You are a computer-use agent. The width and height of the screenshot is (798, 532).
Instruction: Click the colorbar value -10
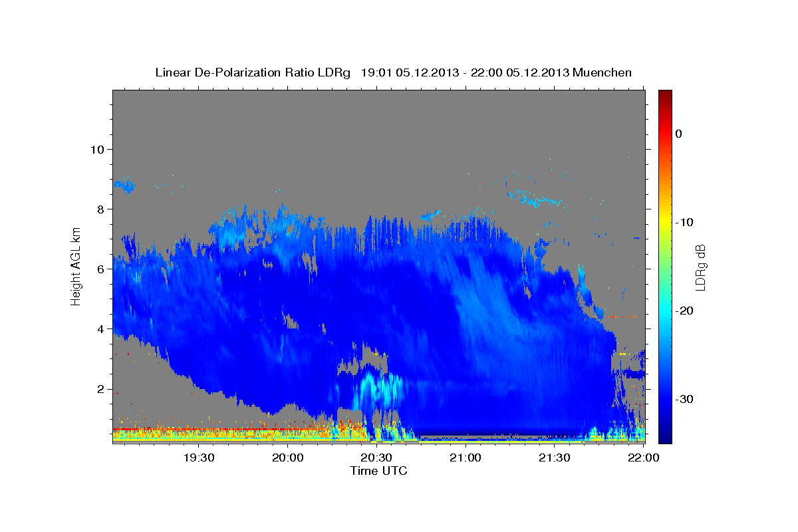coord(685,222)
